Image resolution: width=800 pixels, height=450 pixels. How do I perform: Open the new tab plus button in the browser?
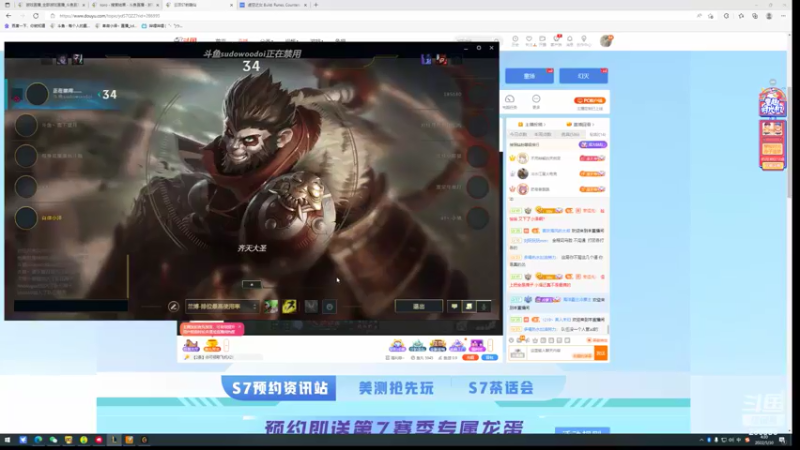[316, 5]
